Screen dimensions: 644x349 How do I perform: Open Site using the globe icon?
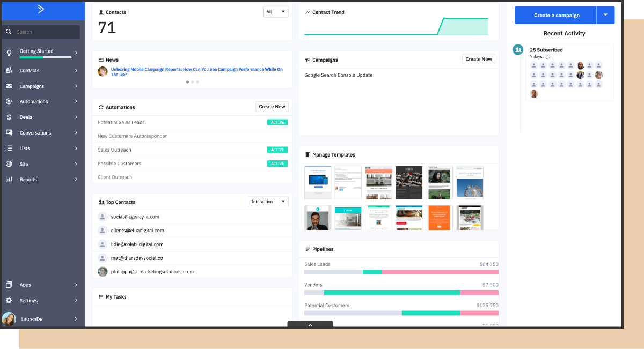coord(10,164)
